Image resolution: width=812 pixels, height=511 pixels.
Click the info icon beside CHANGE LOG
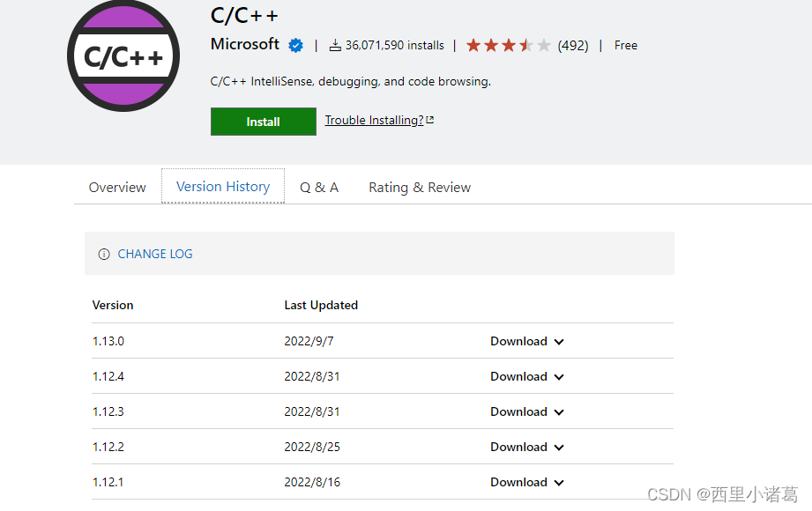[104, 255]
